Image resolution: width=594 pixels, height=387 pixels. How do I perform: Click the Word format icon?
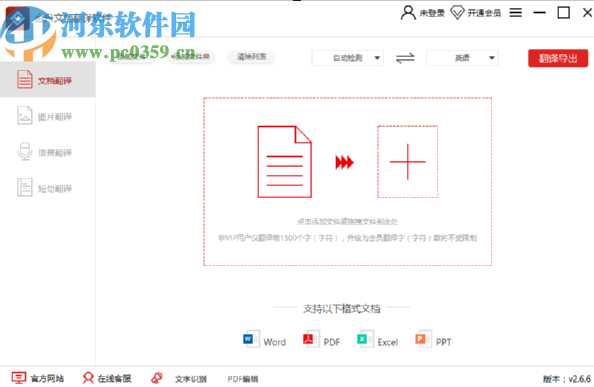251,339
